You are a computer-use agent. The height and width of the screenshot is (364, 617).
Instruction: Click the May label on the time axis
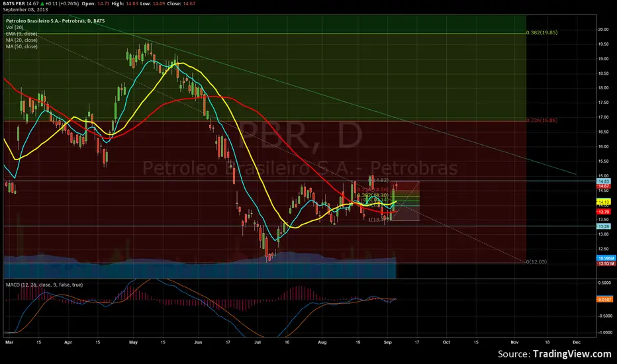[x=133, y=342]
